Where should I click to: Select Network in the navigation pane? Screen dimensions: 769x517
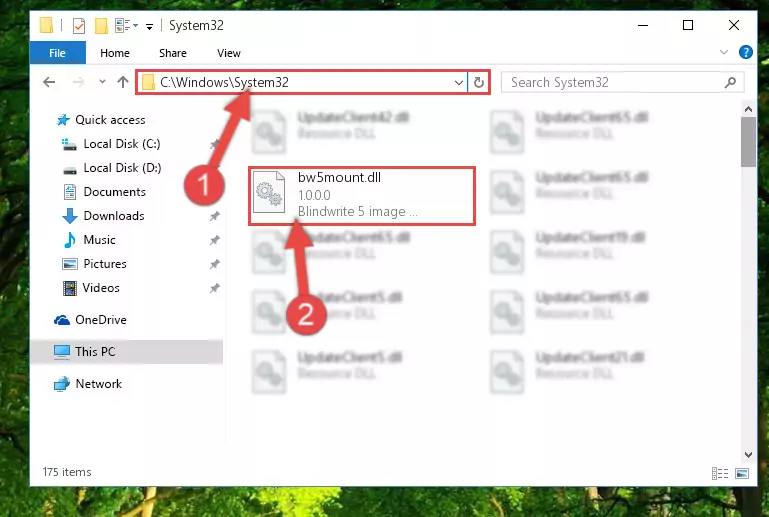point(98,385)
